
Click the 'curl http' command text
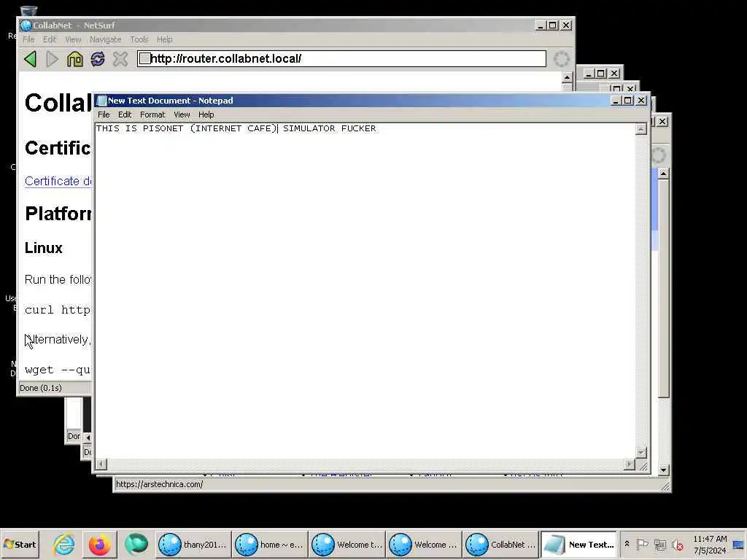coord(58,310)
